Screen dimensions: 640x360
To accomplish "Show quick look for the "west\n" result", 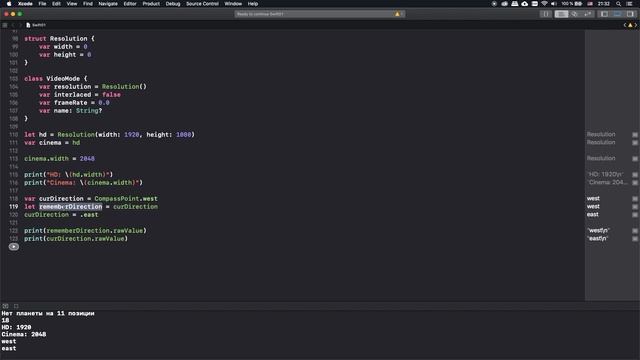I will 635,231.
